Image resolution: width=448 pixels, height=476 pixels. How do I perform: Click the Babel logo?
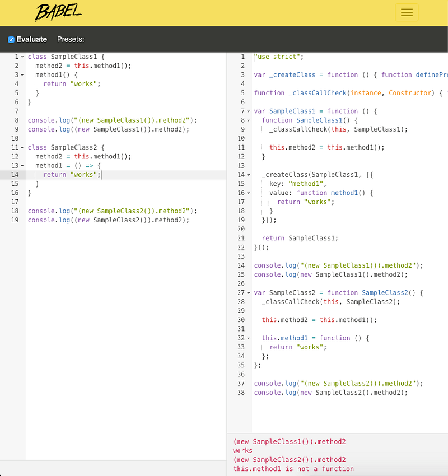[x=58, y=12]
